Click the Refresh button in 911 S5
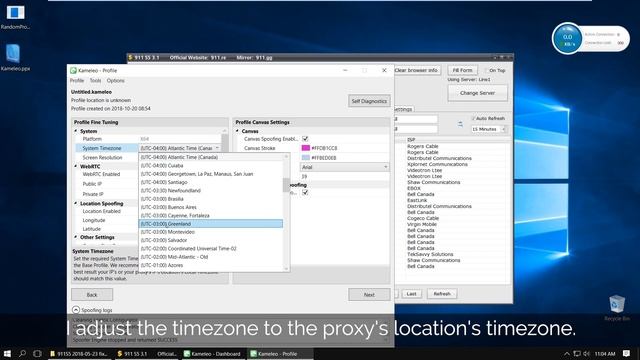Viewport: 640px width, 360px height. (x=442, y=294)
